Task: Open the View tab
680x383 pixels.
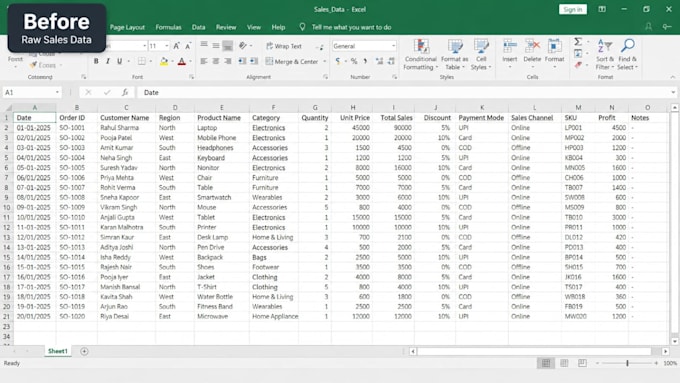Action: (254, 27)
